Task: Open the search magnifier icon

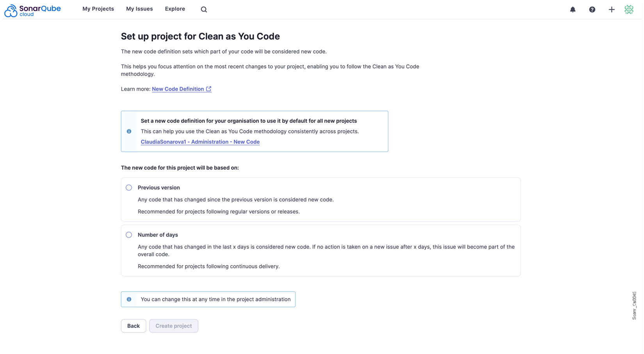Action: [204, 9]
